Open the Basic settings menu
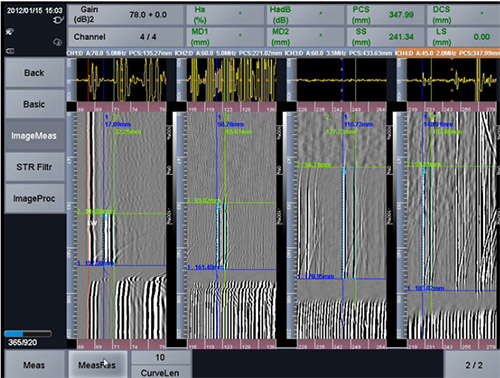This screenshot has width=500, height=378. 35,104
